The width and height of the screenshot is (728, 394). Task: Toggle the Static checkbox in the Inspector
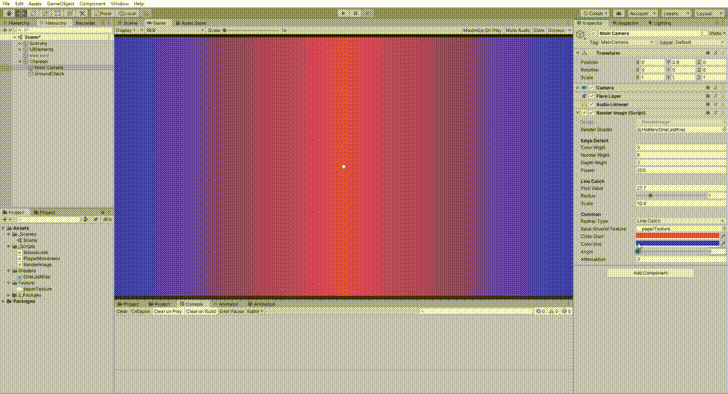click(x=705, y=33)
